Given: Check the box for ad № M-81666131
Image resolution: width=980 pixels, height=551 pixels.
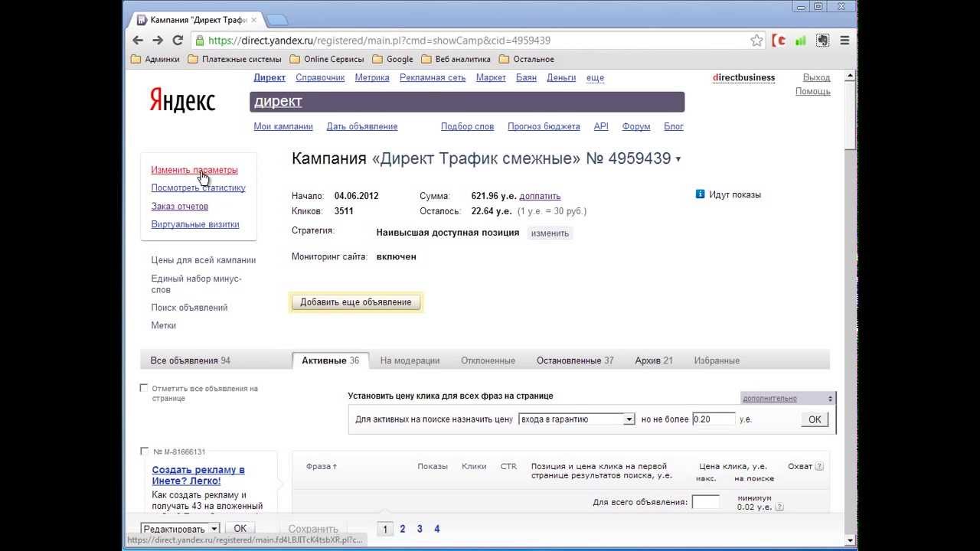Looking at the screenshot, I should [x=143, y=451].
